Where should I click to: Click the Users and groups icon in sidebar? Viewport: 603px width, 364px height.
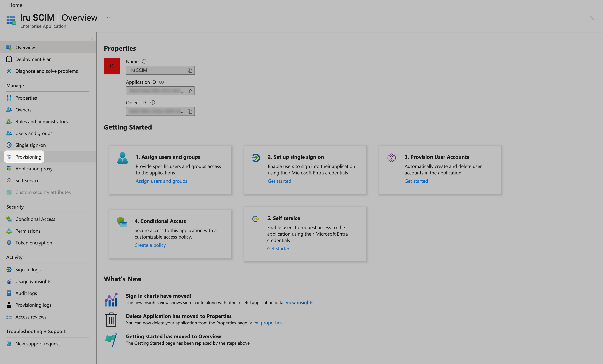9,133
